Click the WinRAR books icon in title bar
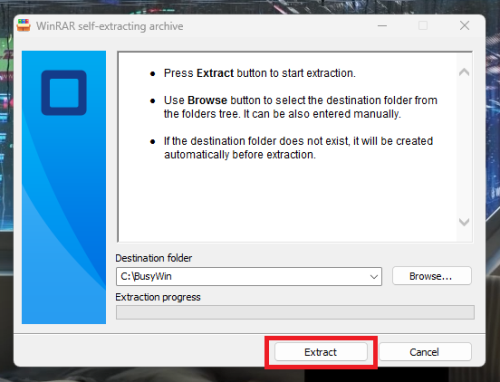This screenshot has width=500, height=382. tap(24, 25)
